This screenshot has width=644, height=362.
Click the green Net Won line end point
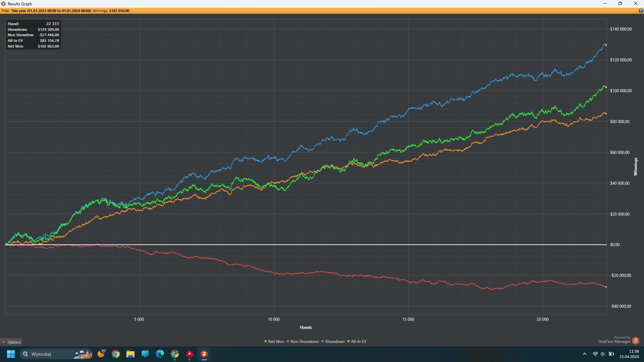point(606,87)
